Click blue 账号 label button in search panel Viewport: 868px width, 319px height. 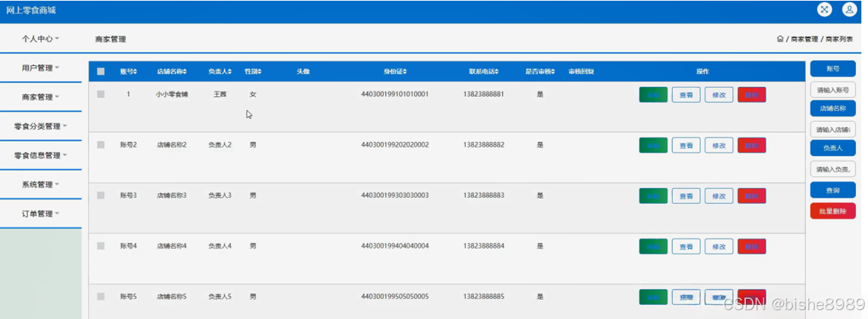(x=833, y=69)
